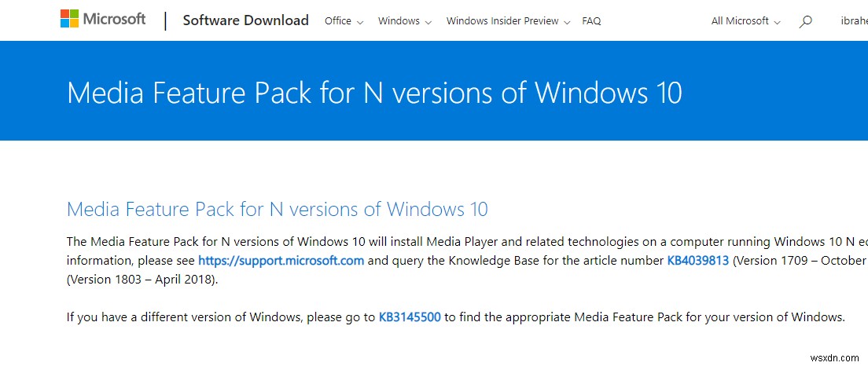
Task: Follow the https://support.microsoft.com link
Action: tap(281, 260)
